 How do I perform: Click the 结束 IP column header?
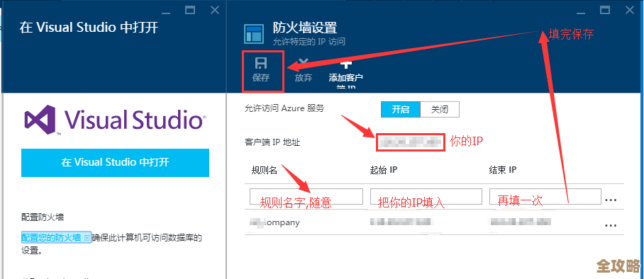(x=503, y=170)
